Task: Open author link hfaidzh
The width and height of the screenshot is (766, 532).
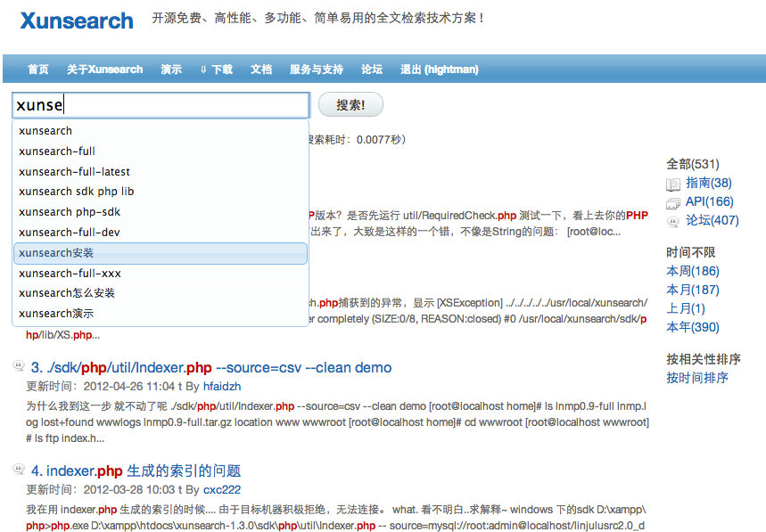Action: click(x=222, y=387)
